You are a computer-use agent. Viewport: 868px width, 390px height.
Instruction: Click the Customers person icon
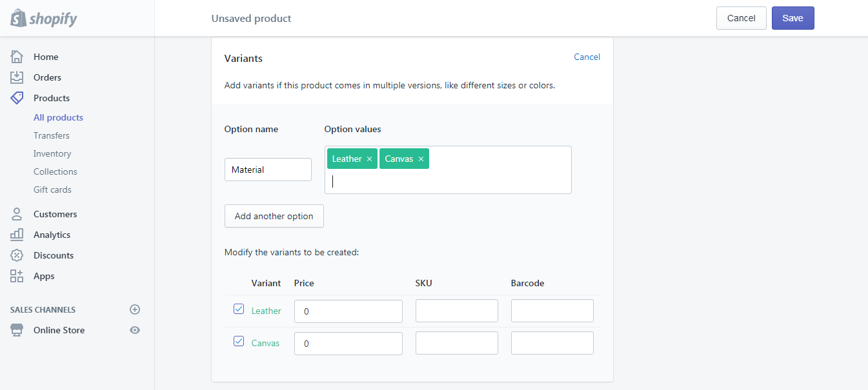(x=17, y=214)
